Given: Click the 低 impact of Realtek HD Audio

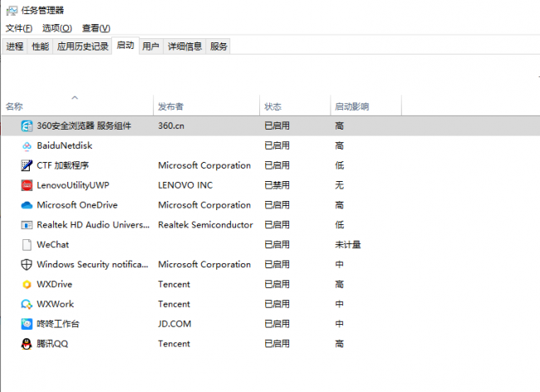Looking at the screenshot, I should [339, 225].
